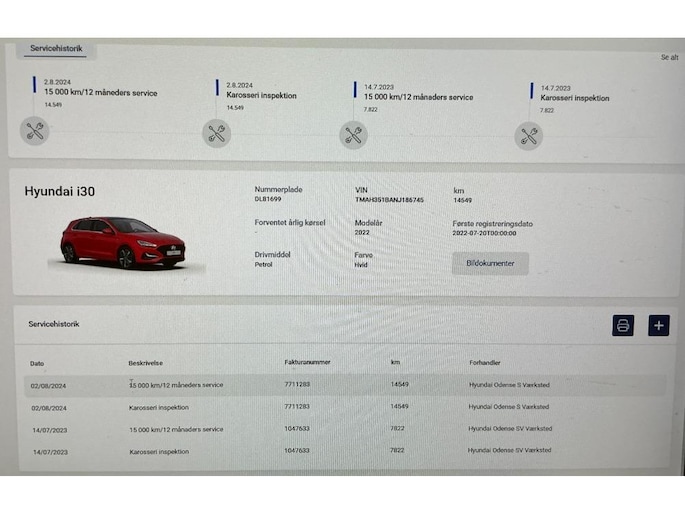The image size is (685, 513).
Task: Click the Forhandler column header
Action: (487, 362)
